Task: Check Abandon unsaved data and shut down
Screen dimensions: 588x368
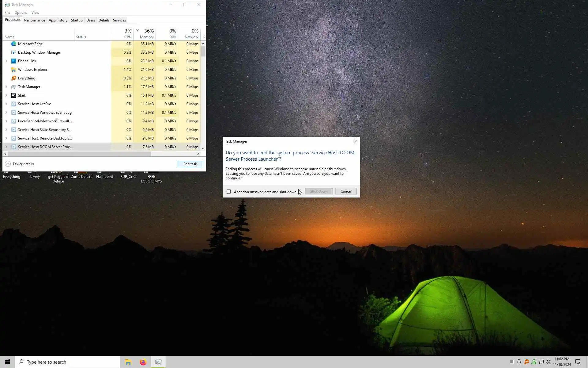Action: coord(228,192)
